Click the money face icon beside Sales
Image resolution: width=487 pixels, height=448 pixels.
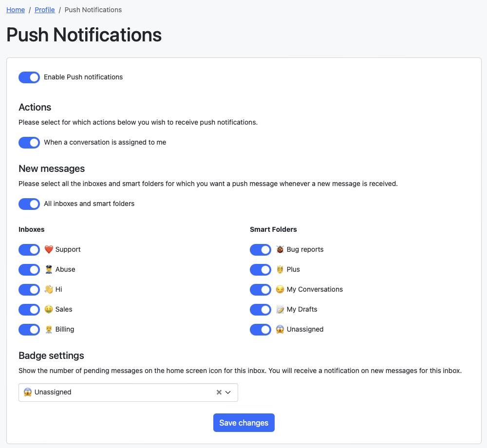pyautogui.click(x=49, y=310)
